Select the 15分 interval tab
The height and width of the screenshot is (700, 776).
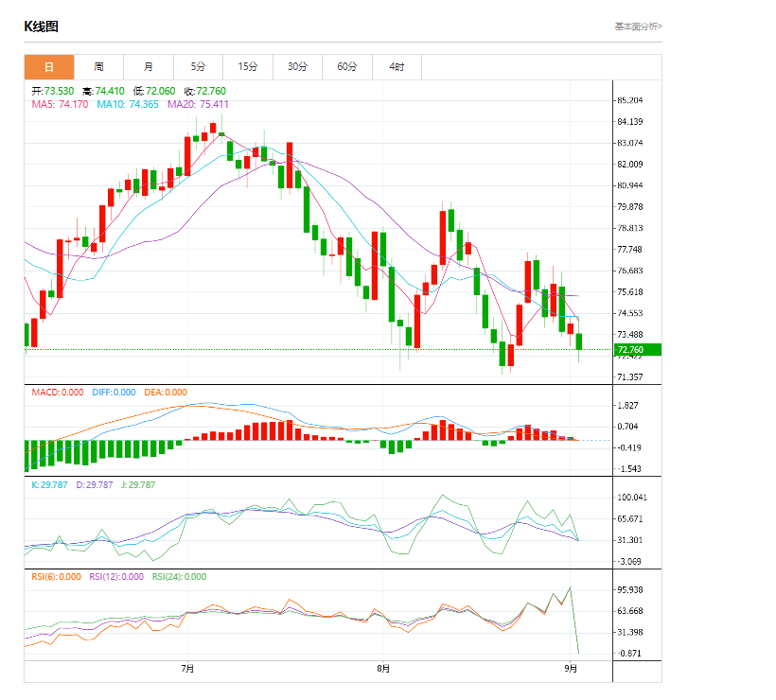[248, 67]
